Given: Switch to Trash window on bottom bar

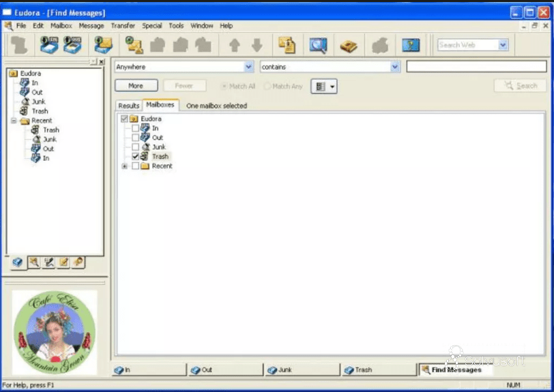Looking at the screenshot, I should [x=379, y=370].
